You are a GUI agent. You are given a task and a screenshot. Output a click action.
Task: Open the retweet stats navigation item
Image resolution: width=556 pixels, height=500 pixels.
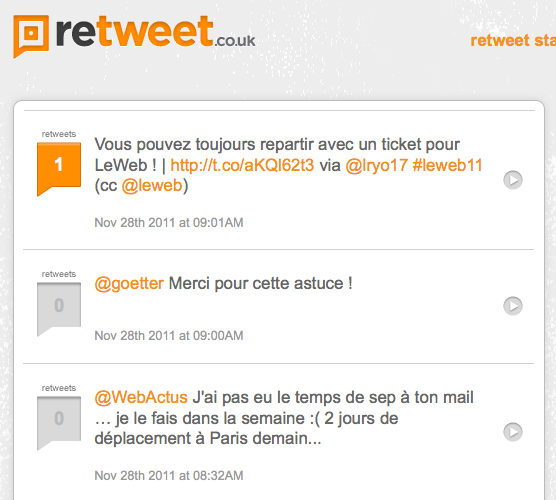(x=513, y=40)
